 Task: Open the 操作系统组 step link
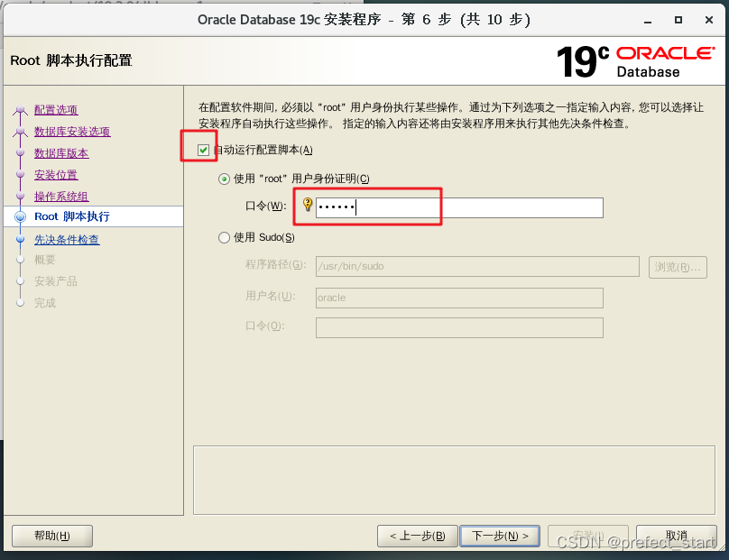click(x=61, y=196)
